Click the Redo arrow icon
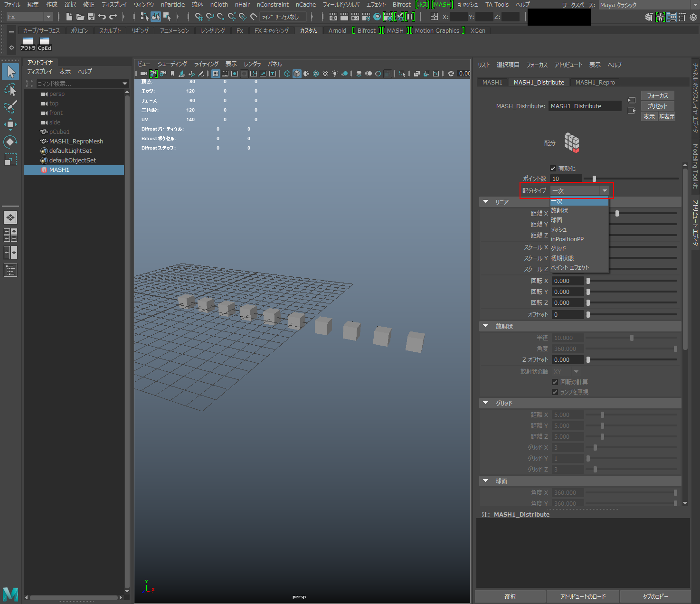The width and height of the screenshot is (700, 604). point(113,17)
